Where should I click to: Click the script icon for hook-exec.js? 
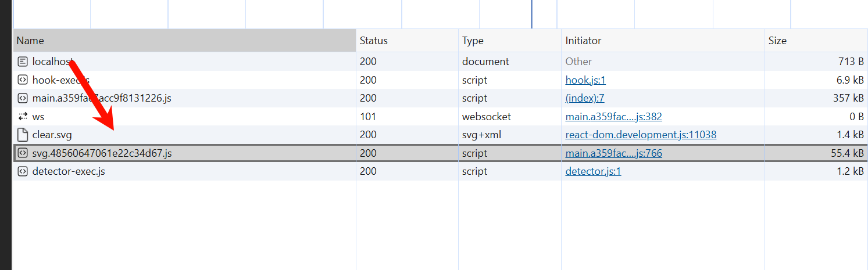point(23,80)
